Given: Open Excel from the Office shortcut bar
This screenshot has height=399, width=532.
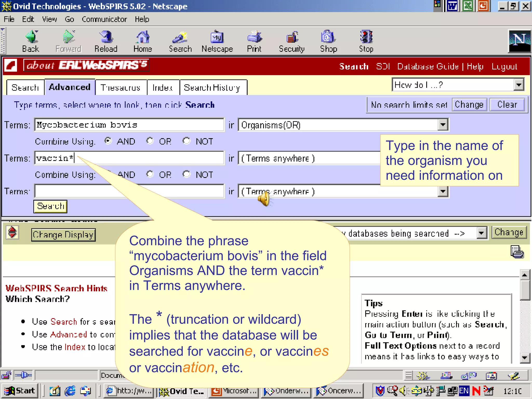Looking at the screenshot, I should 468,6.
